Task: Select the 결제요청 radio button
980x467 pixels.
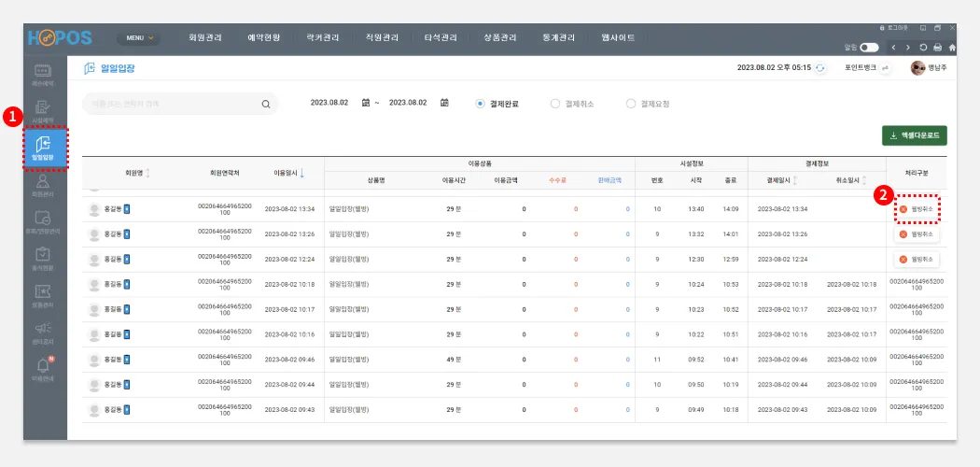Action: 631,104
